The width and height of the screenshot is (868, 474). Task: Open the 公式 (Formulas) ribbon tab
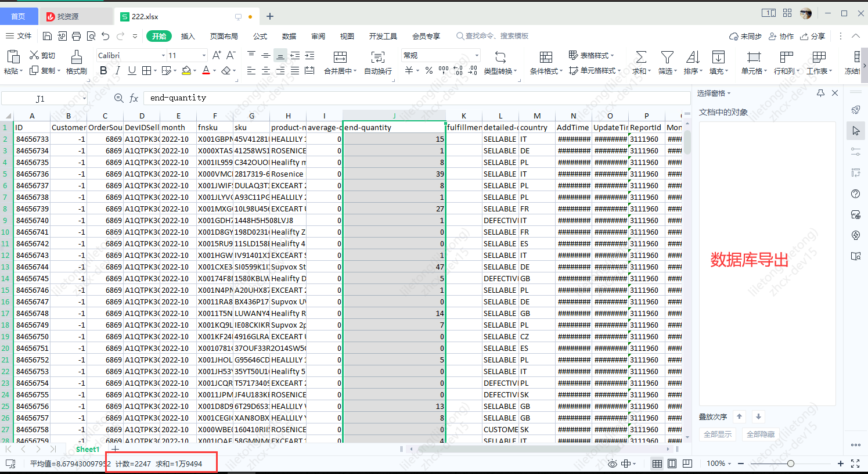[x=260, y=36]
